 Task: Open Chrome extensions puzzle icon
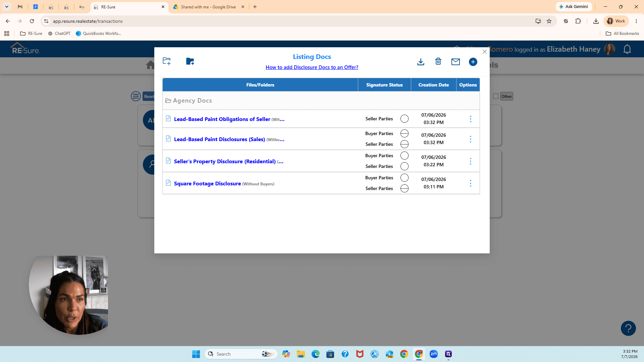pos(578,21)
